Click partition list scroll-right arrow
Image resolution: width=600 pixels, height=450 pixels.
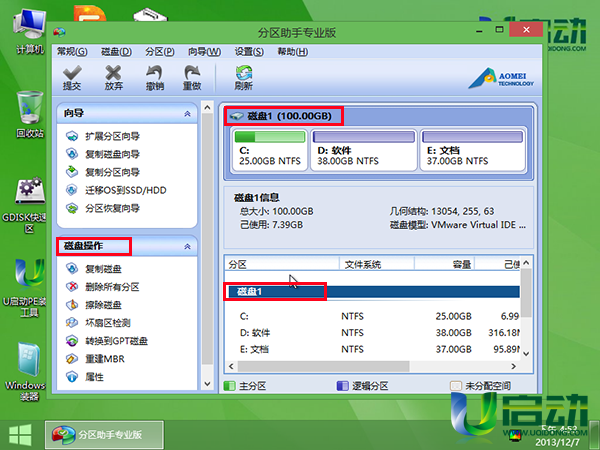[x=514, y=366]
